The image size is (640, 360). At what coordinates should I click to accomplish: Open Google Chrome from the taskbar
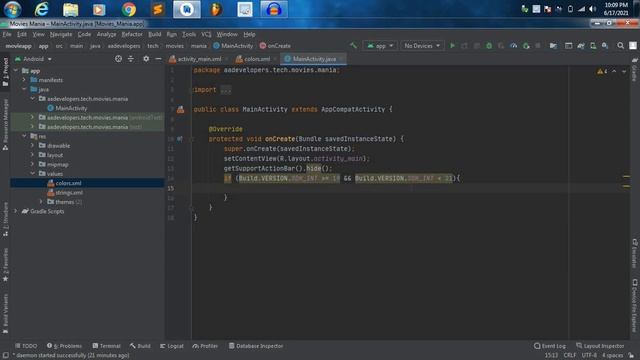coord(129,9)
